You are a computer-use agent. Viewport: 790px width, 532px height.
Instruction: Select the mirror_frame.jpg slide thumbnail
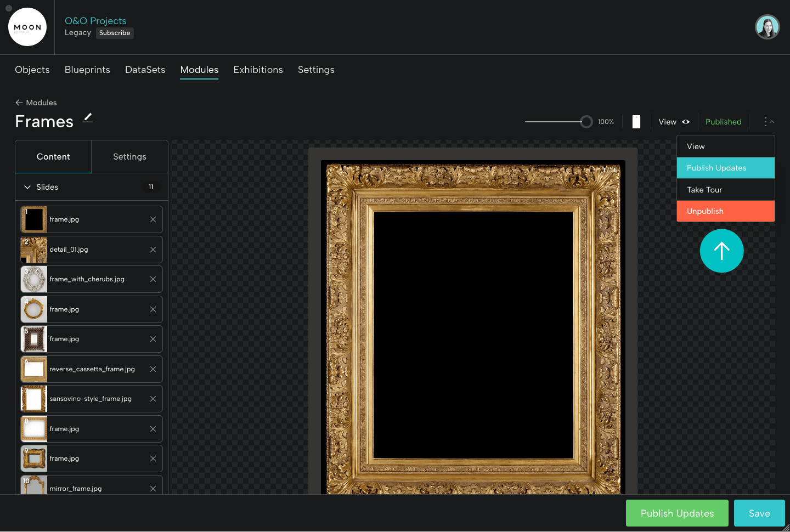33,486
